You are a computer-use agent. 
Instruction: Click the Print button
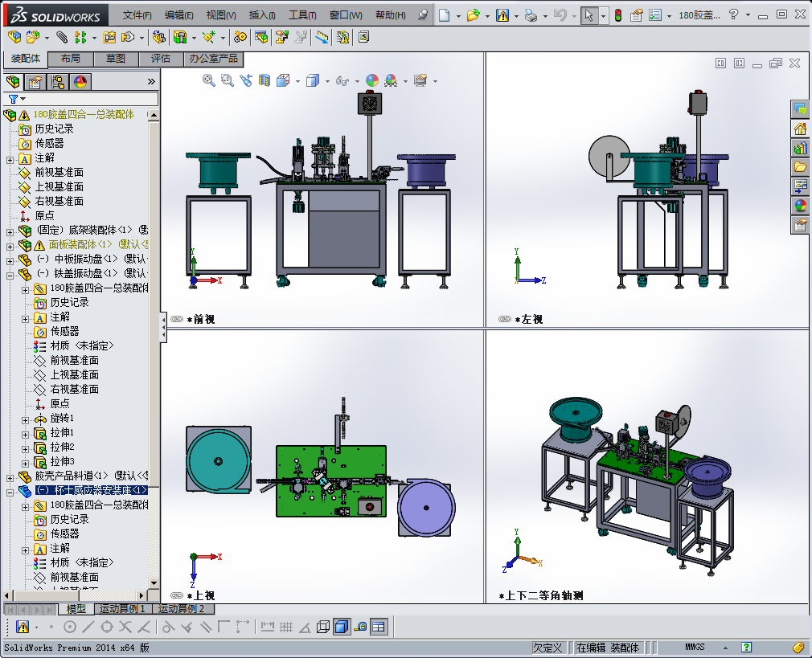531,15
